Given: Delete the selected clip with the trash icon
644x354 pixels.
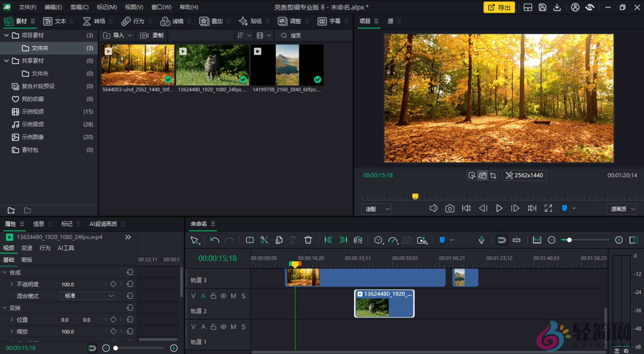Looking at the screenshot, I should (308, 240).
